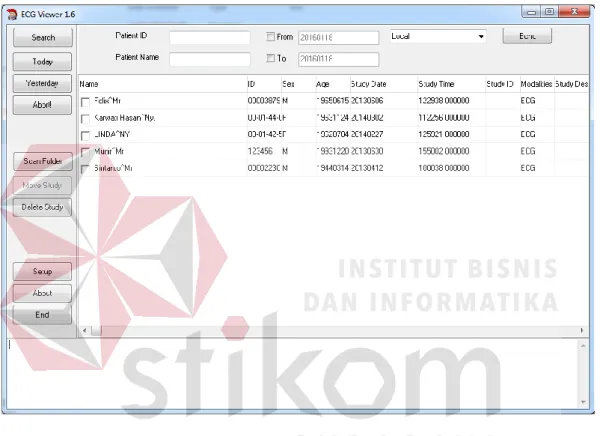Sort by the Name column header
This screenshot has width=600, height=436.
click(x=163, y=84)
